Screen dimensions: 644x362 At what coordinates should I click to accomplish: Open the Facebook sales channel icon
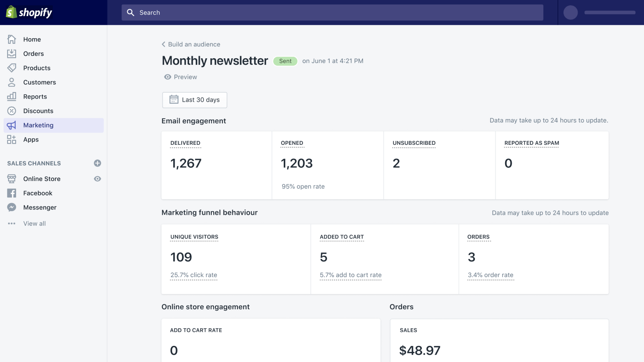(12, 193)
